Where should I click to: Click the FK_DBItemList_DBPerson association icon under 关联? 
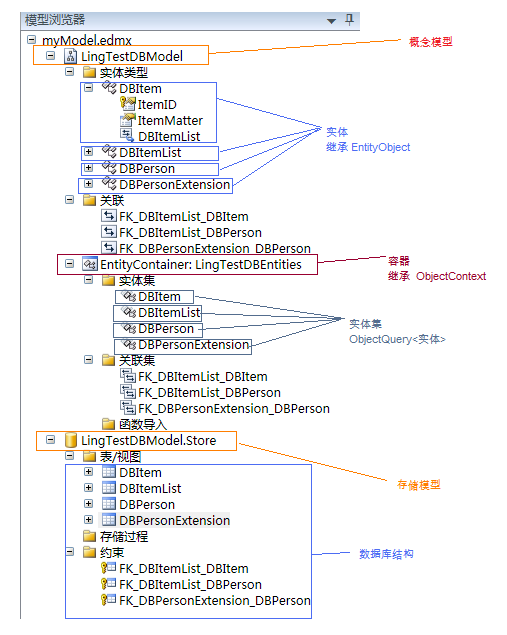coord(108,232)
